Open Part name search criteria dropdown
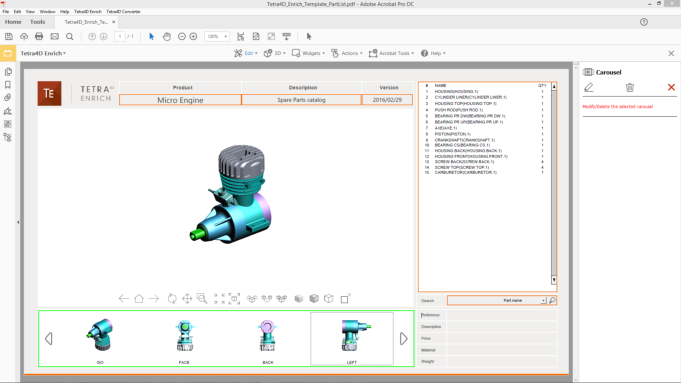681x383 pixels. tap(543, 300)
